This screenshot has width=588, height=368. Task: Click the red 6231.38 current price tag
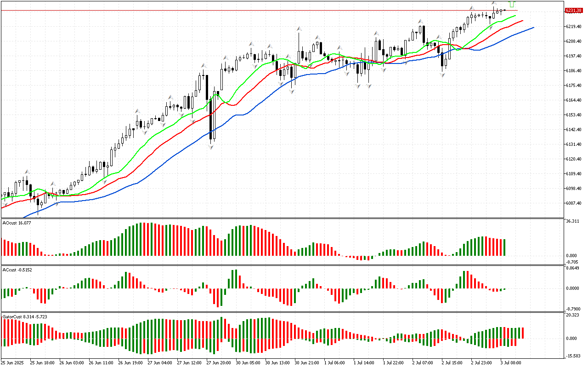(x=573, y=10)
